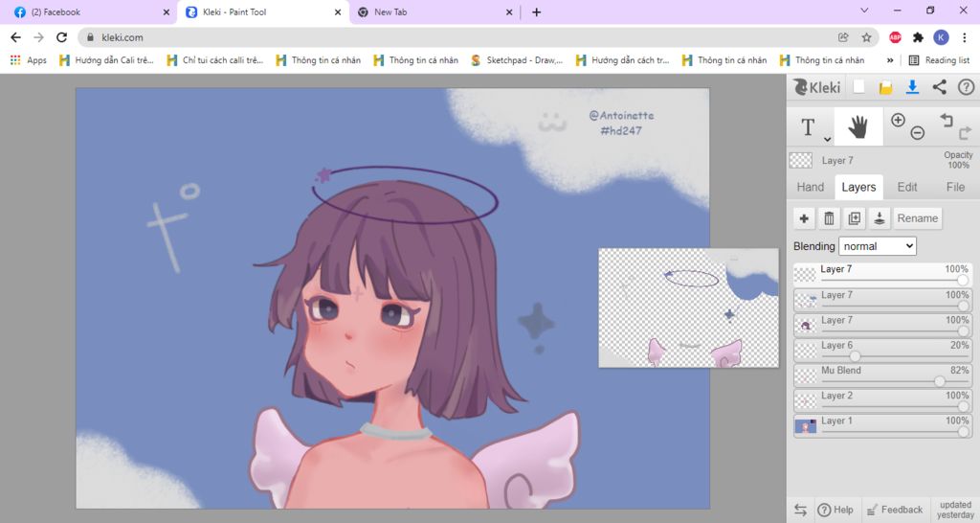Add a new layer
This screenshot has height=523, width=980.
pos(804,218)
